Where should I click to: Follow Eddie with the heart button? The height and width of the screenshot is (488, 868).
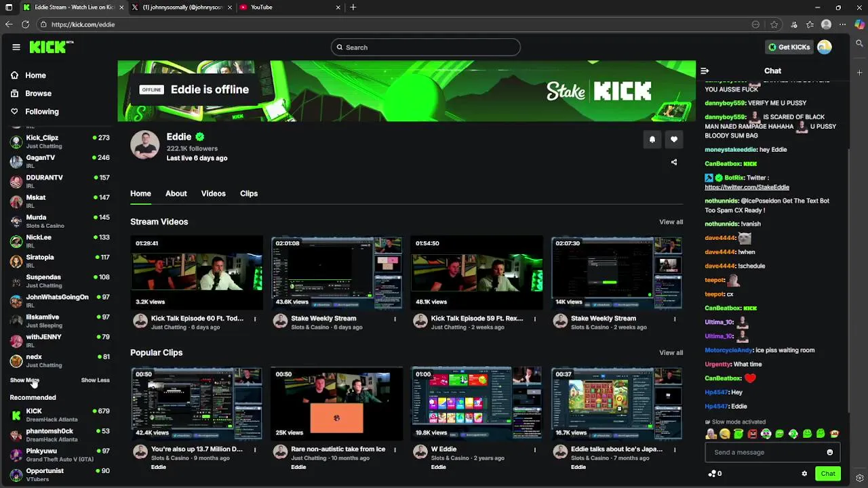point(674,140)
